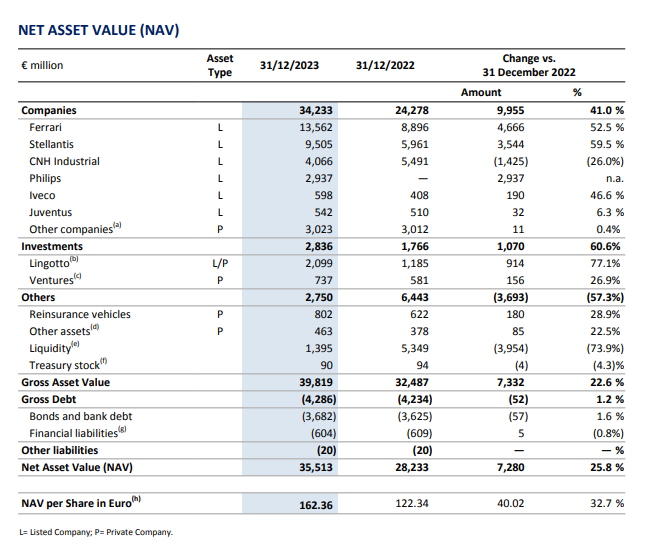Screen dimensions: 660x546
Task: Select the 'Juventus' row label
Action: pyautogui.click(x=51, y=212)
